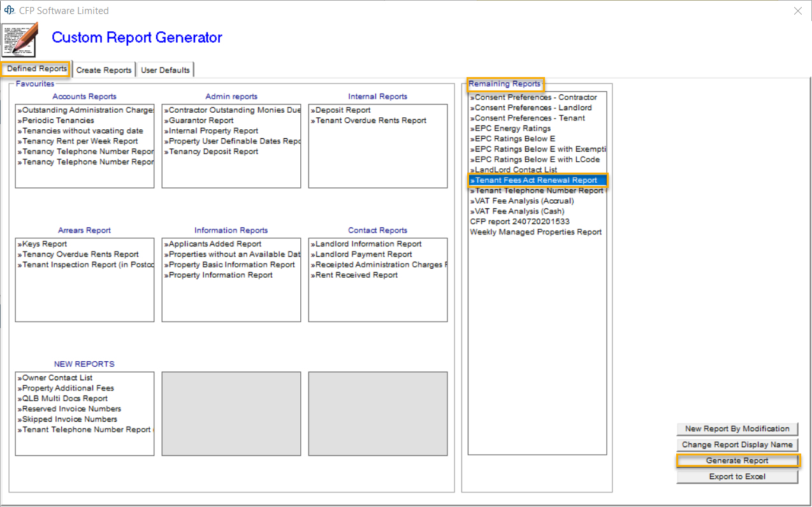Select Tenant Telephone Number Report in NEW REPORTS
Viewport: 812px width, 507px height.
click(x=85, y=430)
